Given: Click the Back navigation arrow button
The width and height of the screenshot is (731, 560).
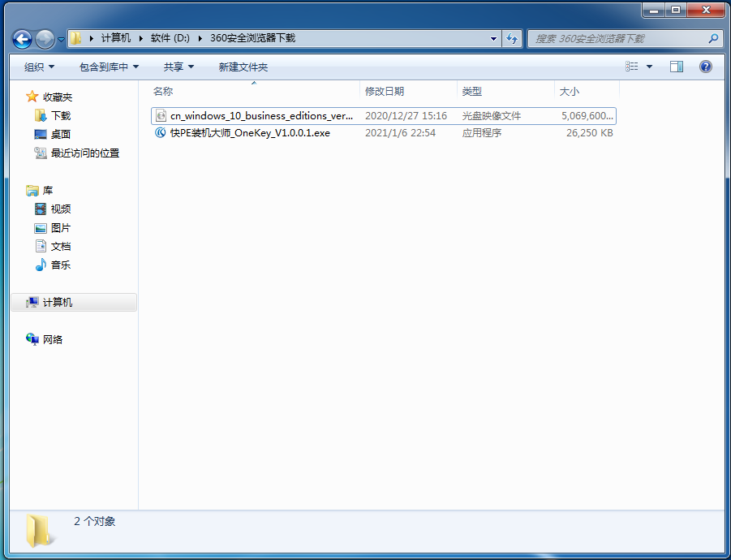Looking at the screenshot, I should coord(22,39).
